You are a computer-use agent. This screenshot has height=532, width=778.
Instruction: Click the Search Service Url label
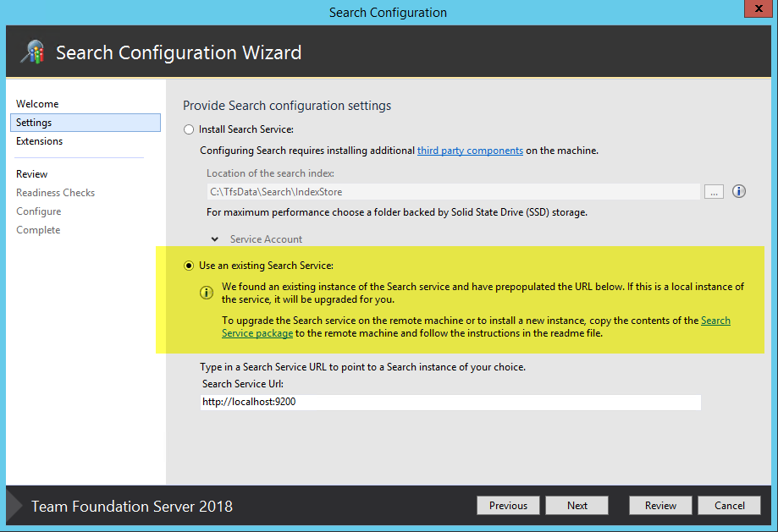pos(243,384)
